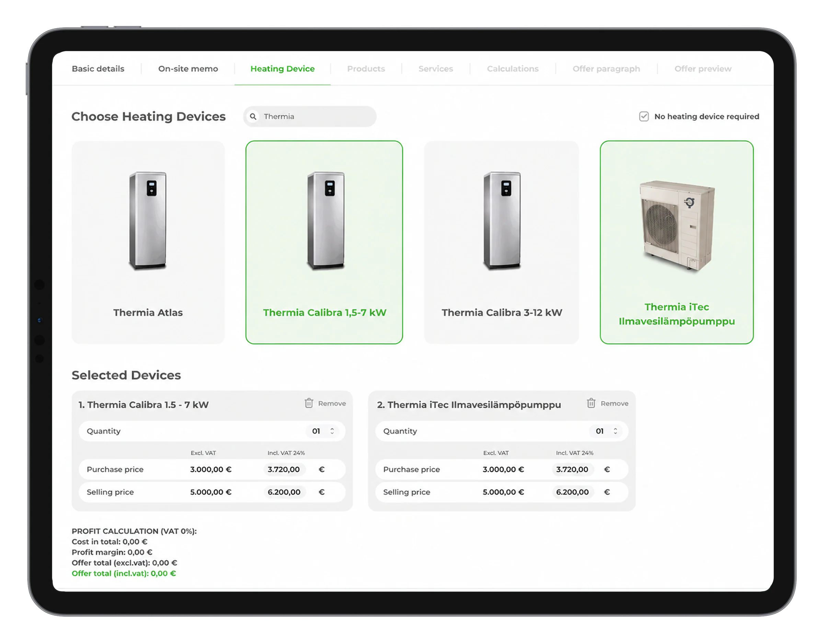The width and height of the screenshot is (824, 644).
Task: Edit iTec selling price incl. VAT 6.200,00
Action: 572,492
